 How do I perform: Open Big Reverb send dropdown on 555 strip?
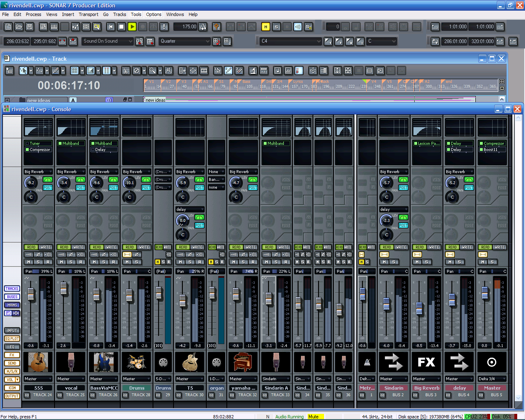tap(38, 172)
